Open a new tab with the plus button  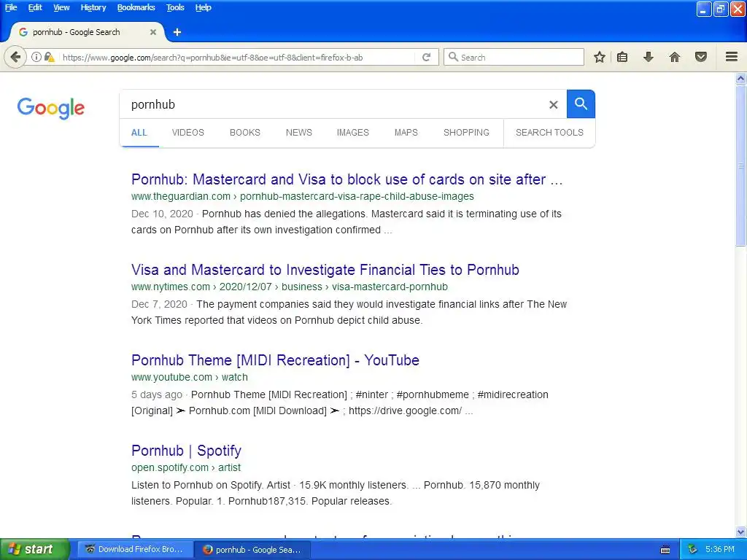177,32
